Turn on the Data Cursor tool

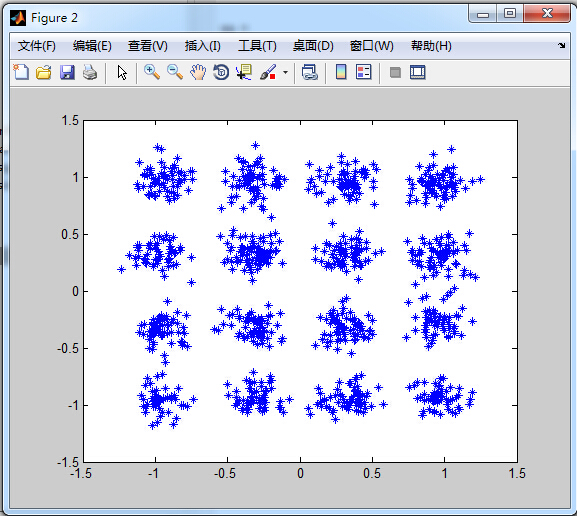(x=244, y=72)
